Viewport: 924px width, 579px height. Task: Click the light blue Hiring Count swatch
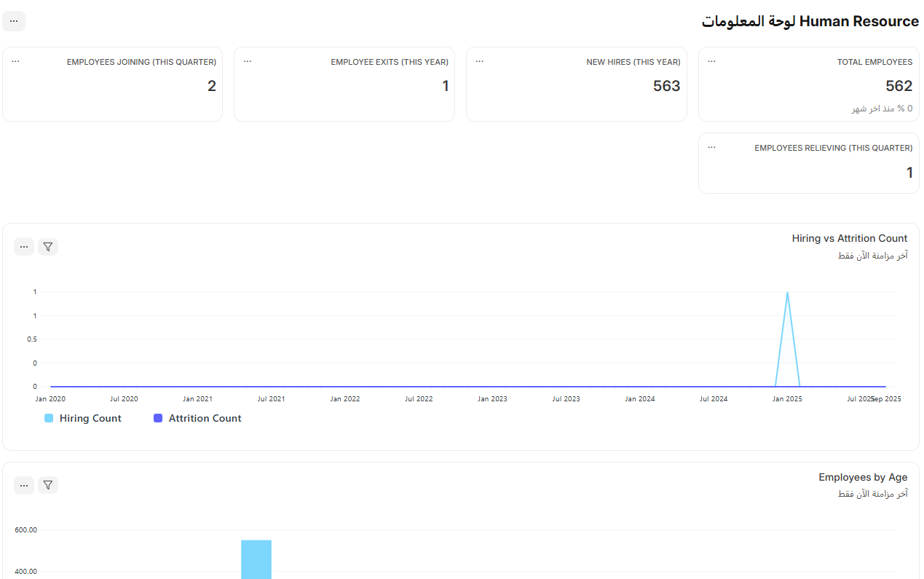click(49, 418)
